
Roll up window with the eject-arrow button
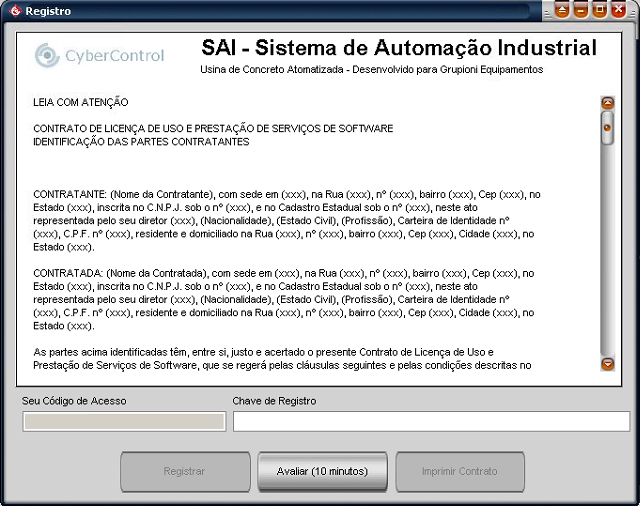coord(563,11)
